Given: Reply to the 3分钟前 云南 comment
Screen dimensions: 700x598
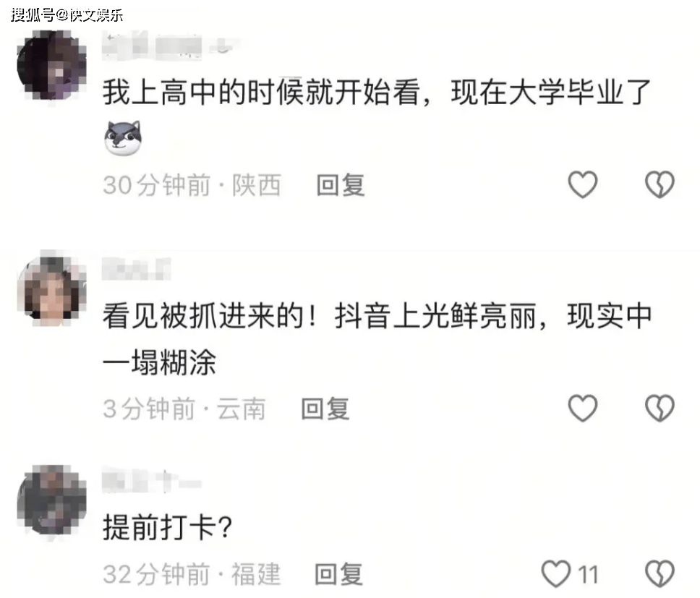Looking at the screenshot, I should [325, 409].
